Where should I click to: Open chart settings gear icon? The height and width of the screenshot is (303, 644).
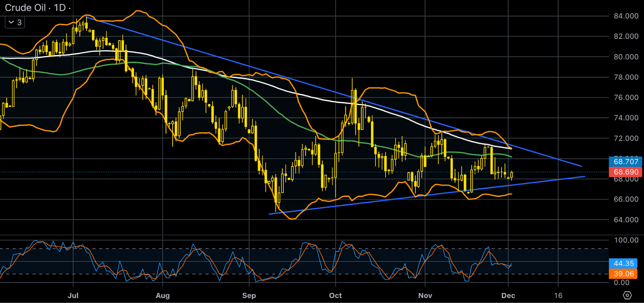[627, 295]
